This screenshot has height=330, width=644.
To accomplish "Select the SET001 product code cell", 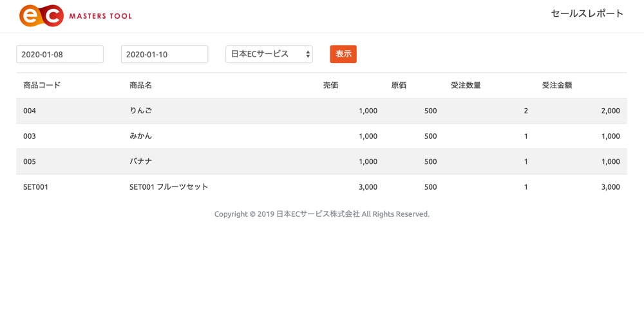I will (x=35, y=187).
